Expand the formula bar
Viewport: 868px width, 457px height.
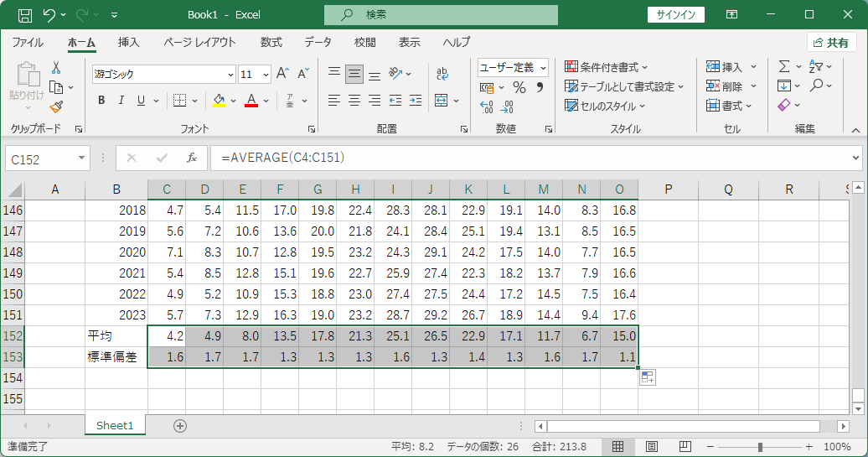click(855, 158)
